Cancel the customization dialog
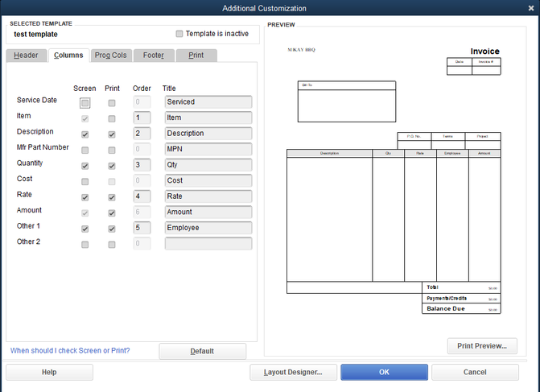This screenshot has height=392, width=540. click(x=475, y=373)
